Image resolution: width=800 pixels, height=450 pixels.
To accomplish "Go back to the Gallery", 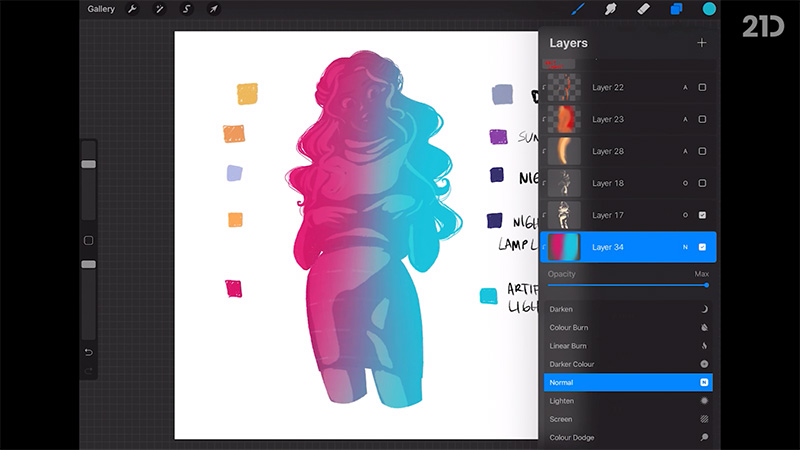I will pyautogui.click(x=100, y=9).
